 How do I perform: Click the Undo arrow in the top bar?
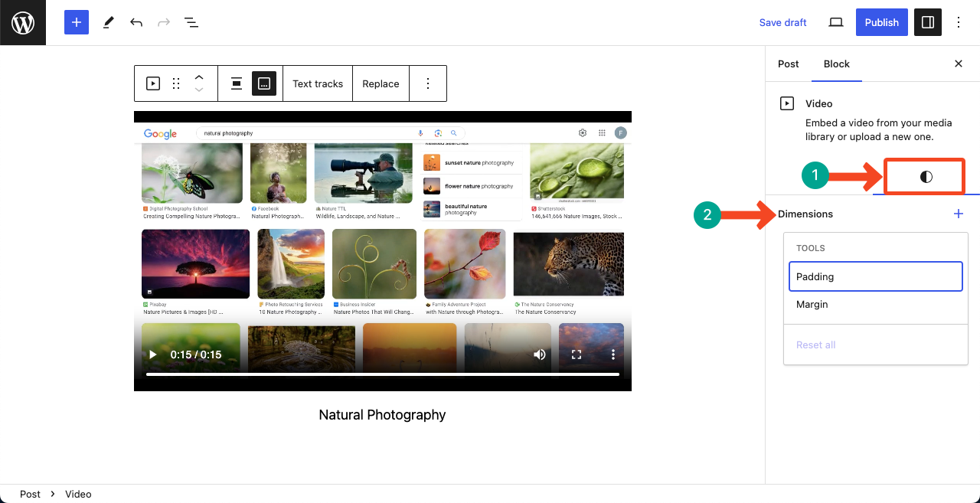click(x=136, y=22)
